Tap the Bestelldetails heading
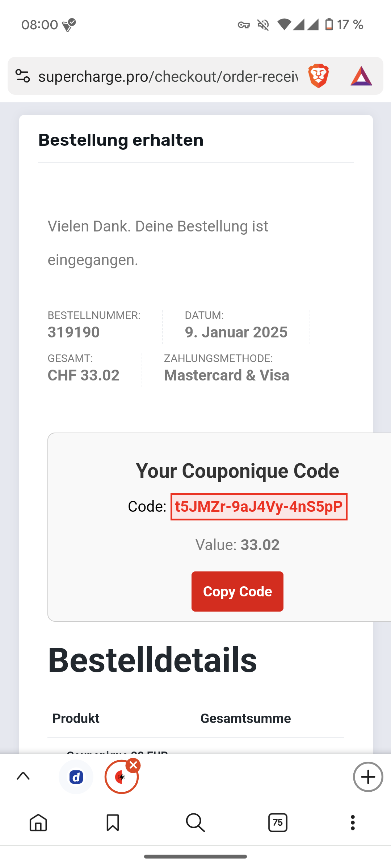The height and width of the screenshot is (868, 391). 152,660
